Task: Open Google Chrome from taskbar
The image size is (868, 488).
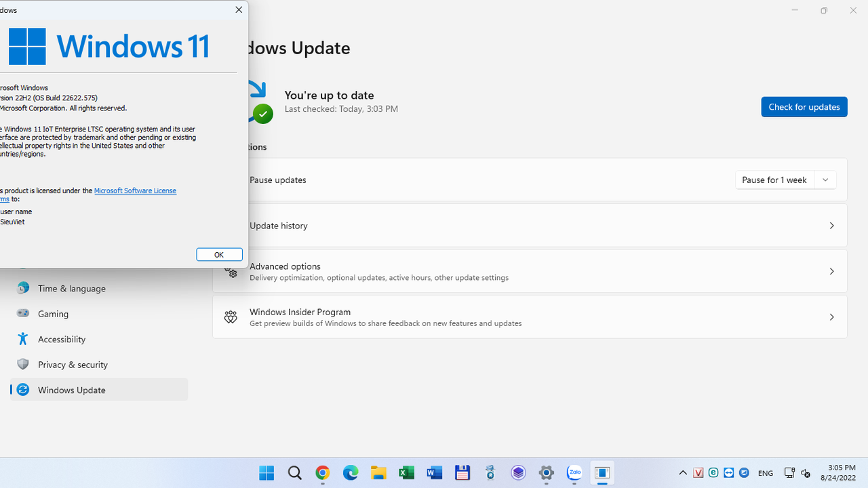Action: [323, 473]
